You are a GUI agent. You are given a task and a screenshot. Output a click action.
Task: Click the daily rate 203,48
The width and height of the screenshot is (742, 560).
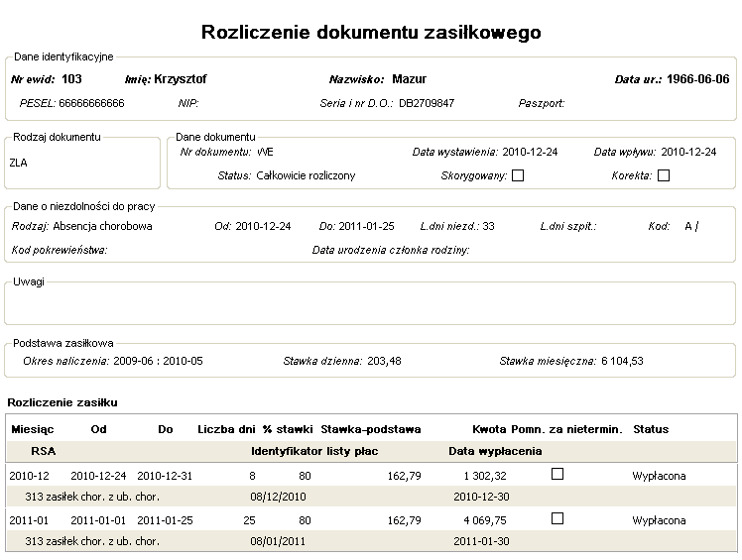click(x=384, y=361)
